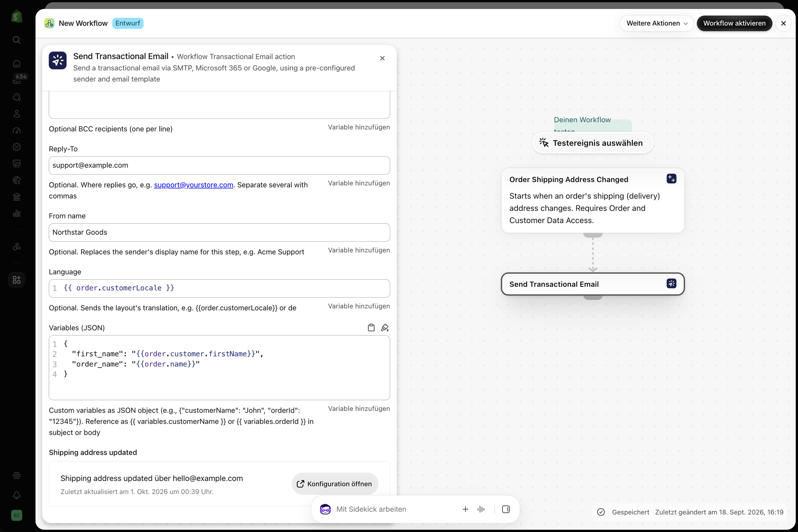
Task: Click the EC account avatar
Action: pos(17,515)
